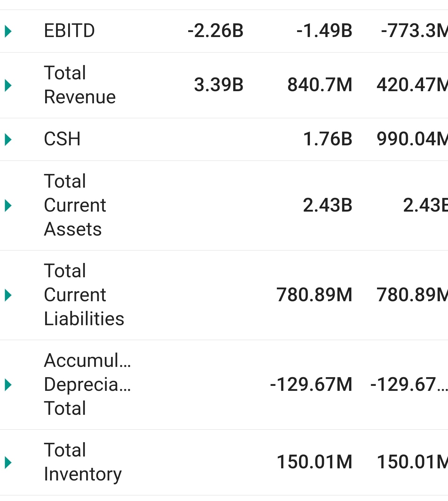Click the depreciation value -129.67M
Screen dimensions: 448x501
311,385
